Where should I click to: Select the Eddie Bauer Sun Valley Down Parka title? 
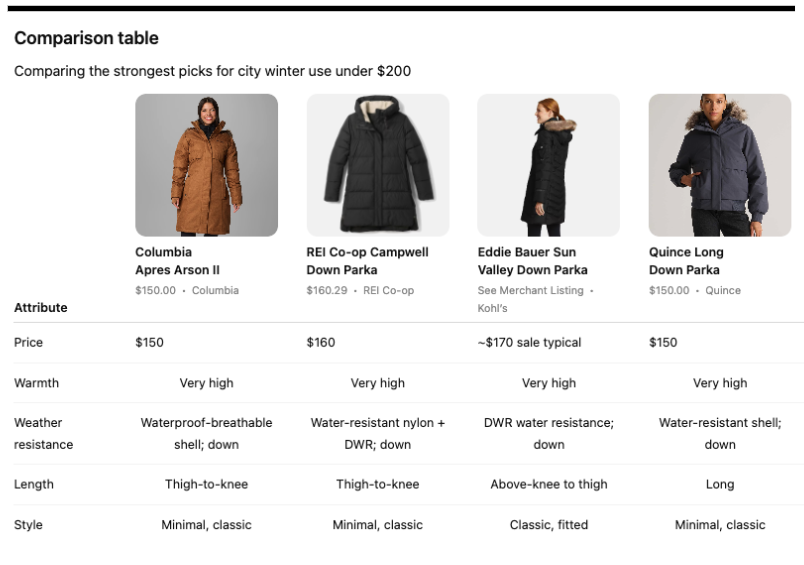point(532,261)
